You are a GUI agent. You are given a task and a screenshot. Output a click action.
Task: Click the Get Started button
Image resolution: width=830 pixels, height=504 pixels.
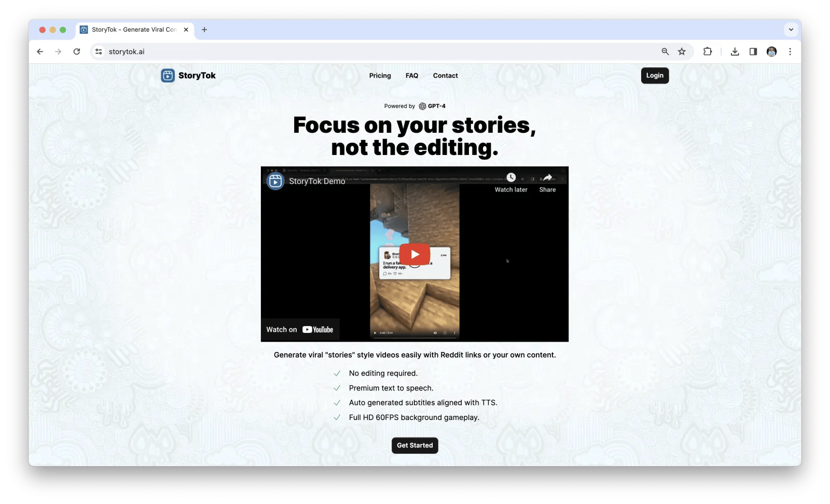click(414, 445)
